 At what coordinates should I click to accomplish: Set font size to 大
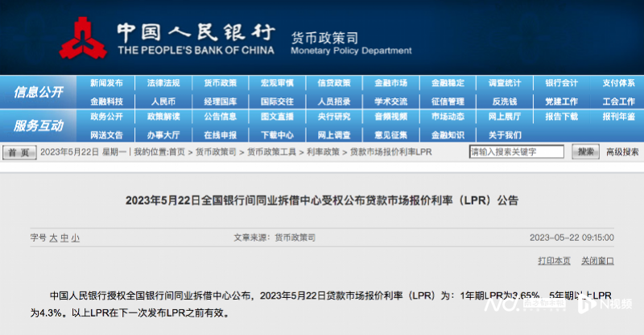pyautogui.click(x=53, y=238)
